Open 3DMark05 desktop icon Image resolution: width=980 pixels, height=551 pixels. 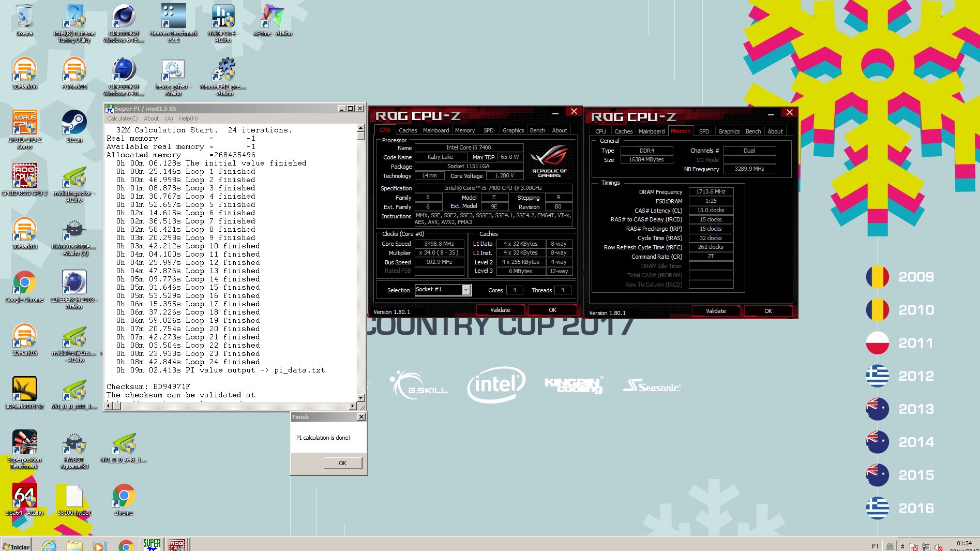pyautogui.click(x=24, y=339)
